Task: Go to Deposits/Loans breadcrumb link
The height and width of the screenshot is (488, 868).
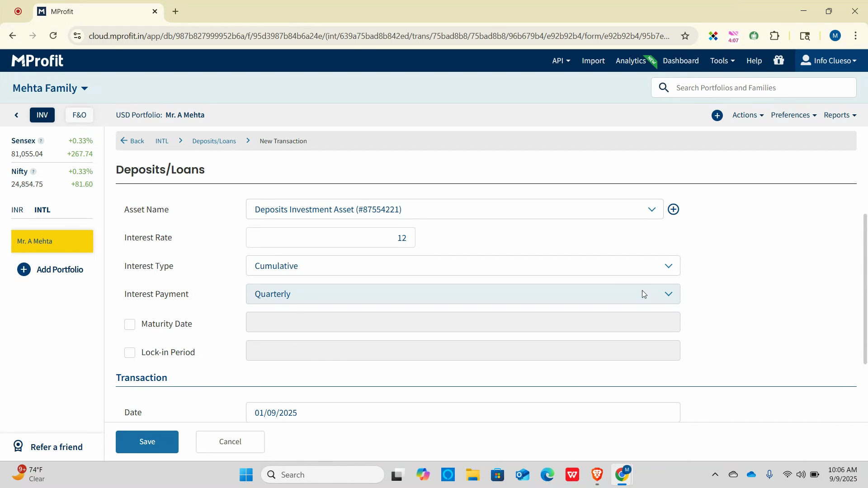Action: [x=214, y=141]
